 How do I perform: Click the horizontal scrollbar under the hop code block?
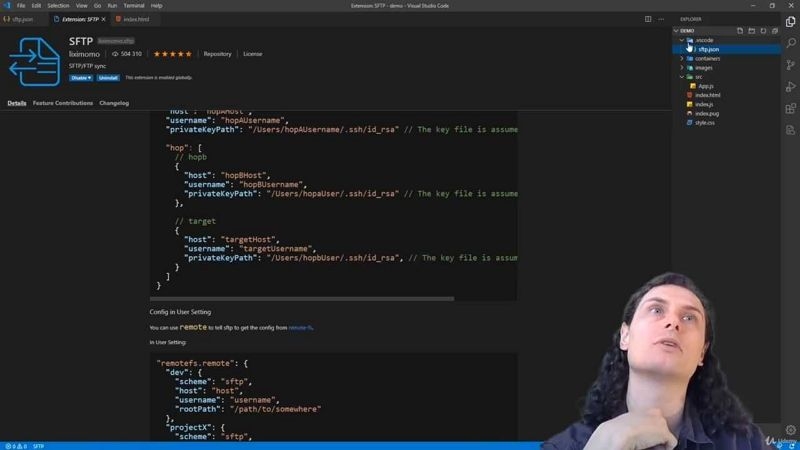click(x=302, y=298)
